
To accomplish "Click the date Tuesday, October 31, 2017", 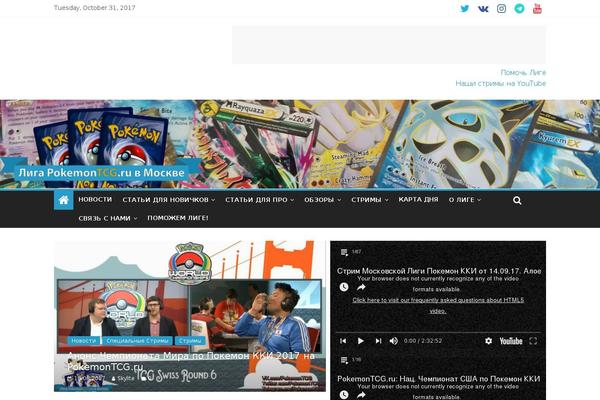I will click(95, 8).
